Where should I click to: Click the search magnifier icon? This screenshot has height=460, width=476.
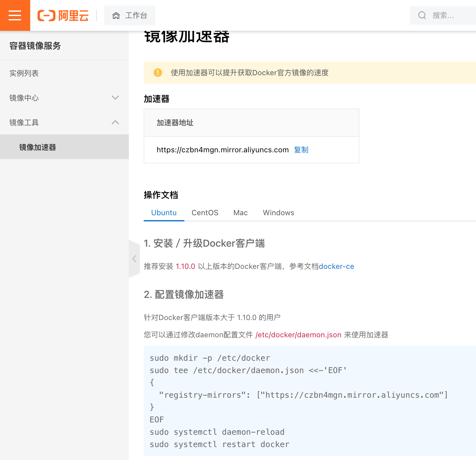click(x=422, y=15)
